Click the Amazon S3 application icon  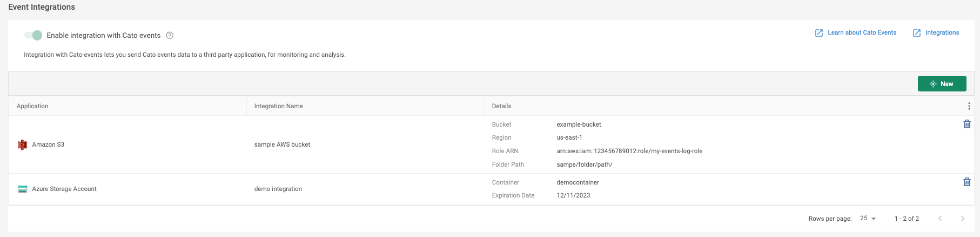point(23,144)
